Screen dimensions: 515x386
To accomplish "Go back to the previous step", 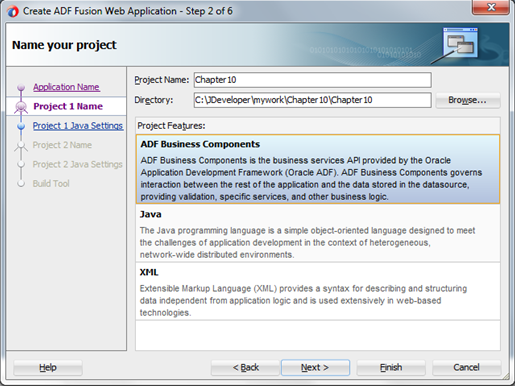I will tap(245, 368).
